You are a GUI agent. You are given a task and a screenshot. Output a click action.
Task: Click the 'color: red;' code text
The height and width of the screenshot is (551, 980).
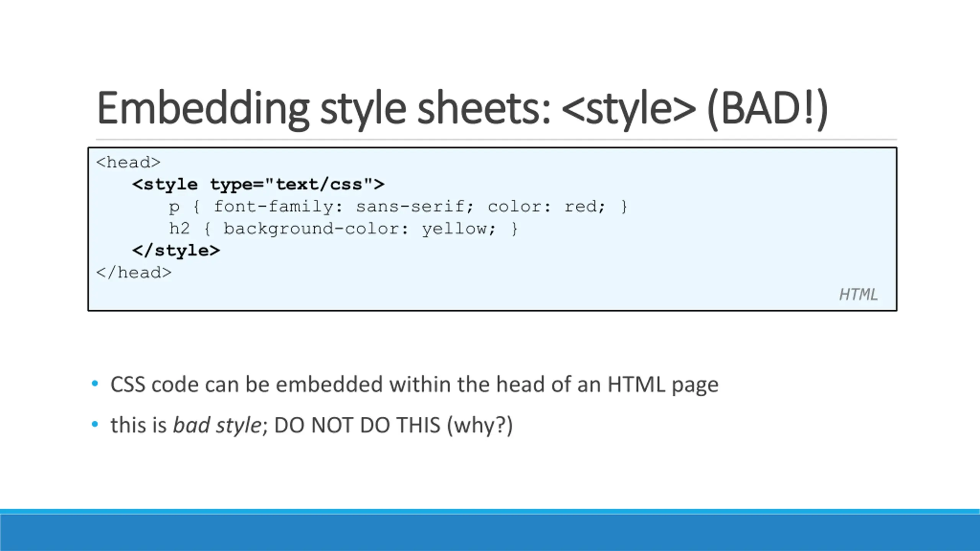(x=546, y=207)
